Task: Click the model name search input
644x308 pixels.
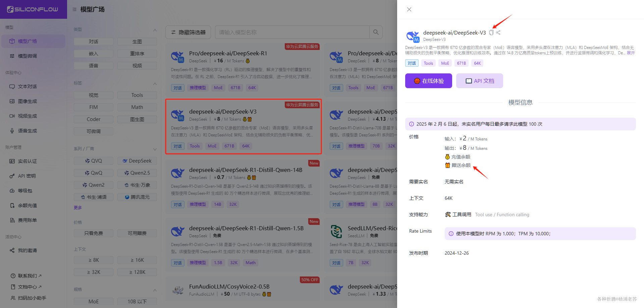Action: (292, 32)
